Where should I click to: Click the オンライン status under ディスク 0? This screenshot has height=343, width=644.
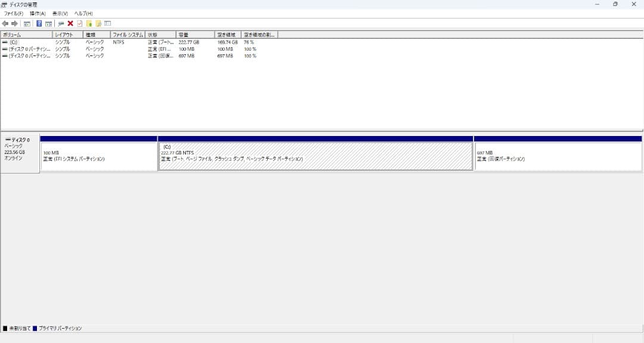pyautogui.click(x=13, y=159)
